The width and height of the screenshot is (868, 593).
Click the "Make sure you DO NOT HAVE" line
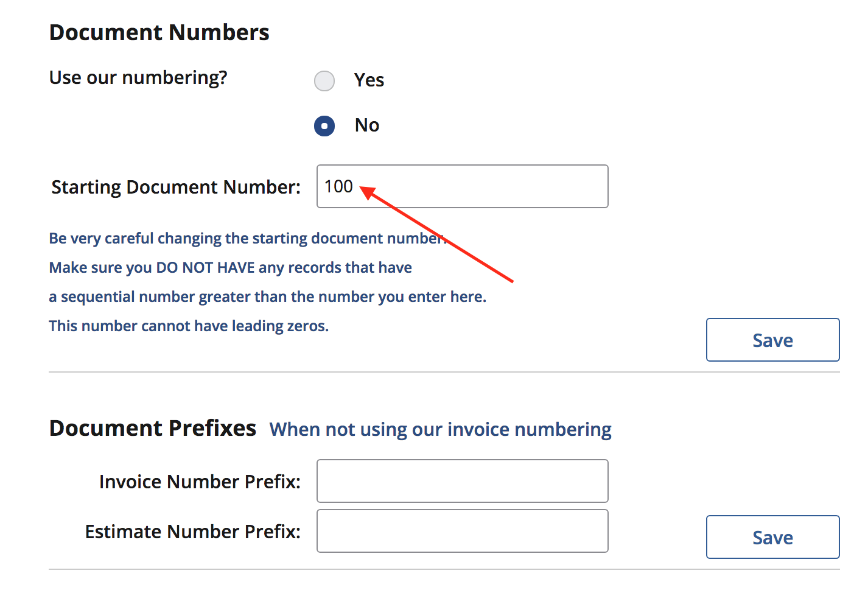click(230, 267)
